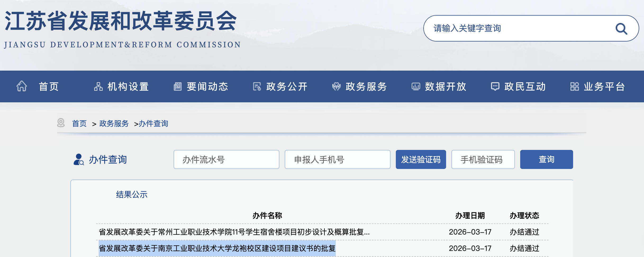
Task: Open 首页 from the breadcrumb trail
Action: pos(79,123)
